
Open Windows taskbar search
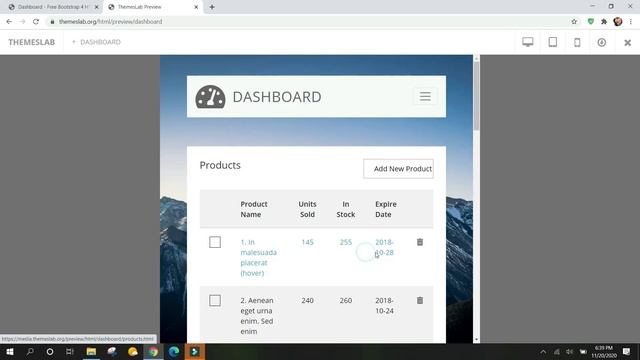30,351
